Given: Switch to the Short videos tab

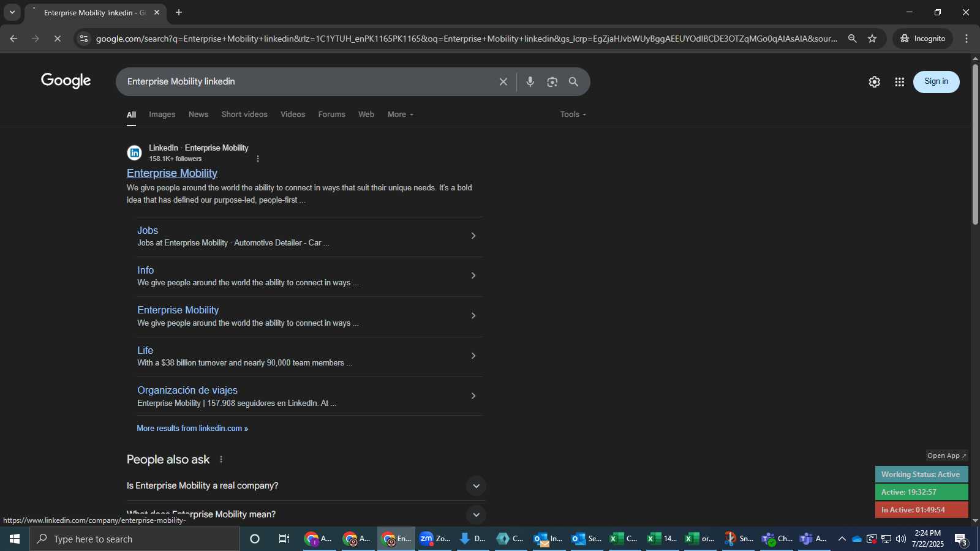Looking at the screenshot, I should 244,114.
